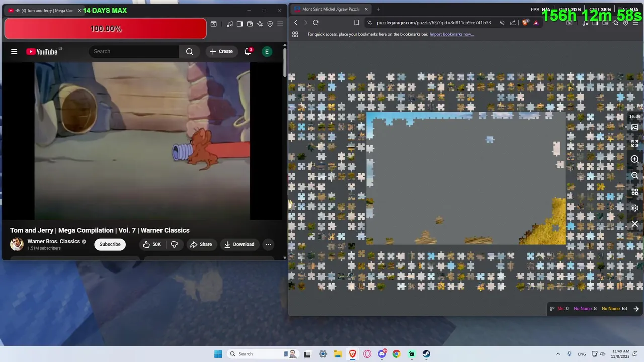Open Brave VPN shield icon in YouTube window

tap(270, 24)
